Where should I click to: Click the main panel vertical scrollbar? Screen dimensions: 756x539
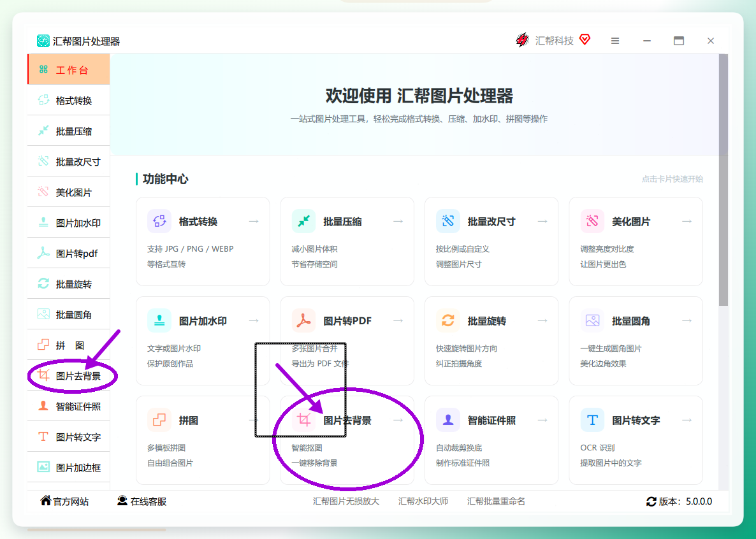click(x=723, y=180)
